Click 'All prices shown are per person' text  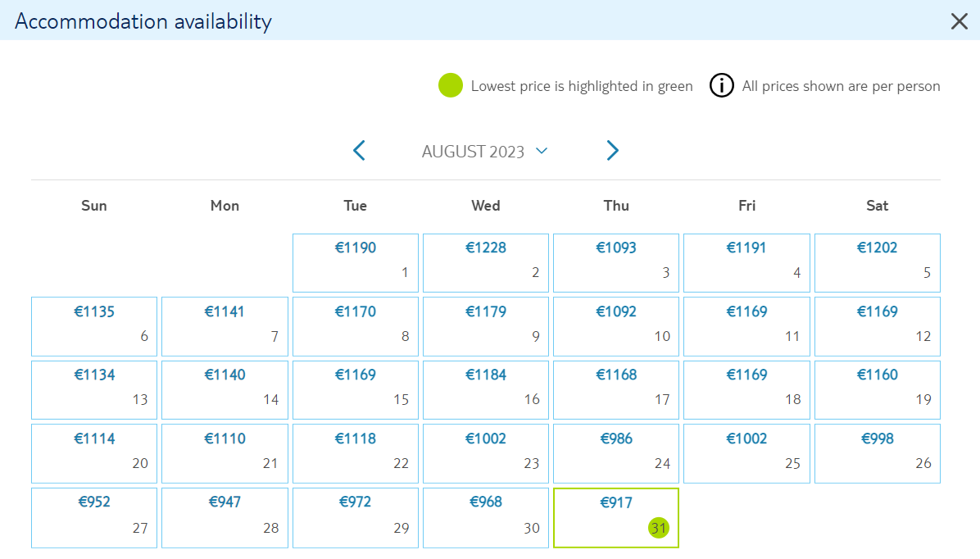(x=841, y=86)
